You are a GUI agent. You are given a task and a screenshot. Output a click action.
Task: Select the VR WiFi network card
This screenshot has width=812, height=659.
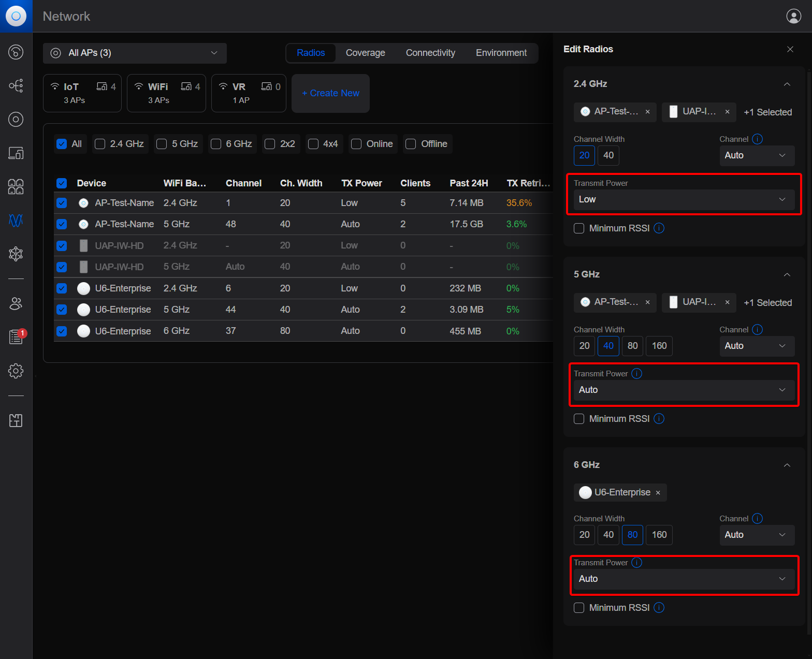click(x=249, y=93)
